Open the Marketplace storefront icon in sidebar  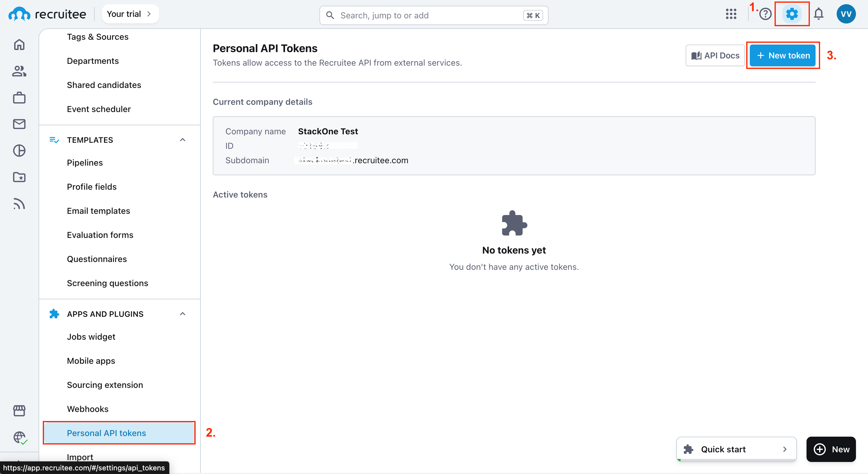point(19,411)
